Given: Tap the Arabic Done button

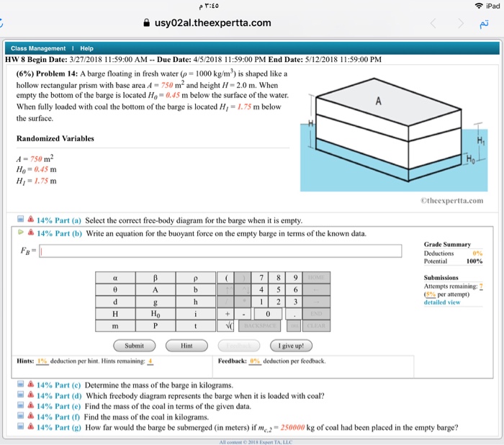Looking at the screenshot, I should tap(484, 24).
